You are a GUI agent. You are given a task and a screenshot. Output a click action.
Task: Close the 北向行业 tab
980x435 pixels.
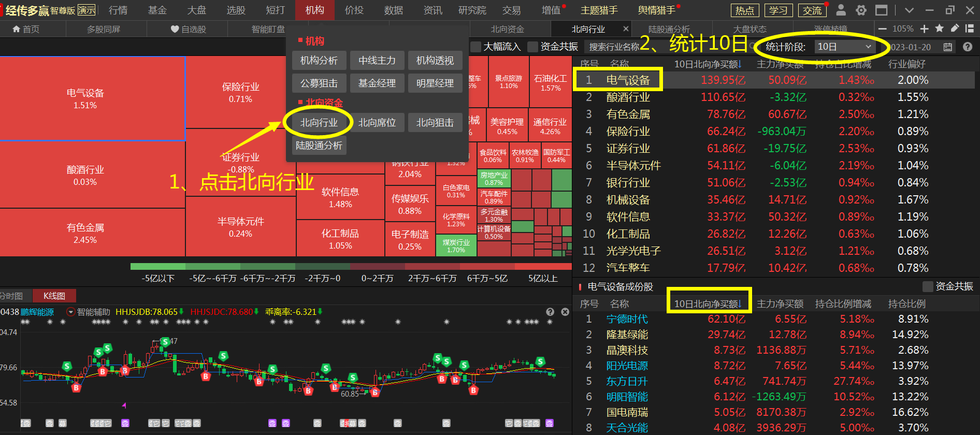626,29
